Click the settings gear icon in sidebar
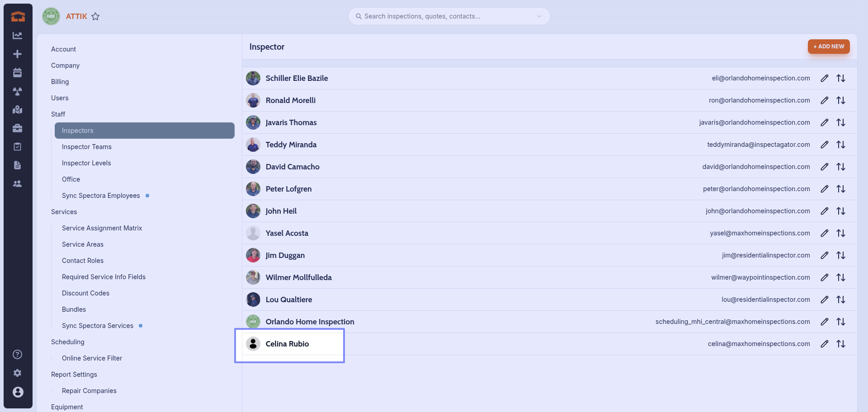This screenshot has width=868, height=412. [18, 373]
